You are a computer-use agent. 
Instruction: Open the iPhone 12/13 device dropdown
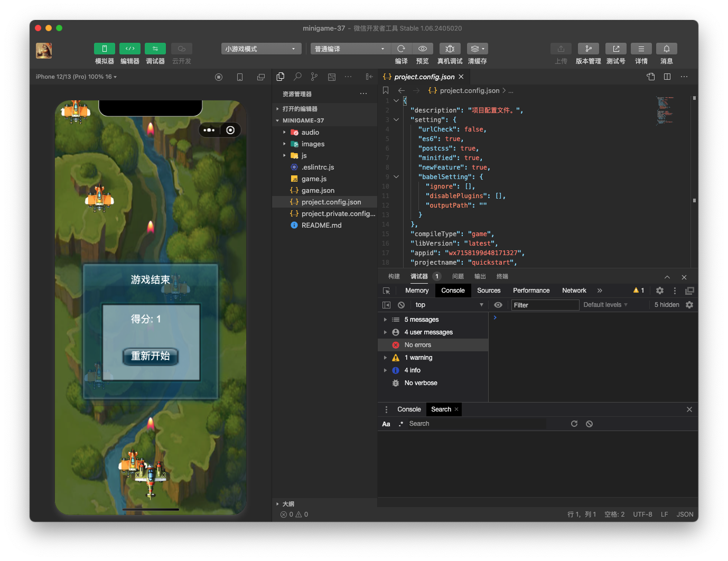coord(75,76)
